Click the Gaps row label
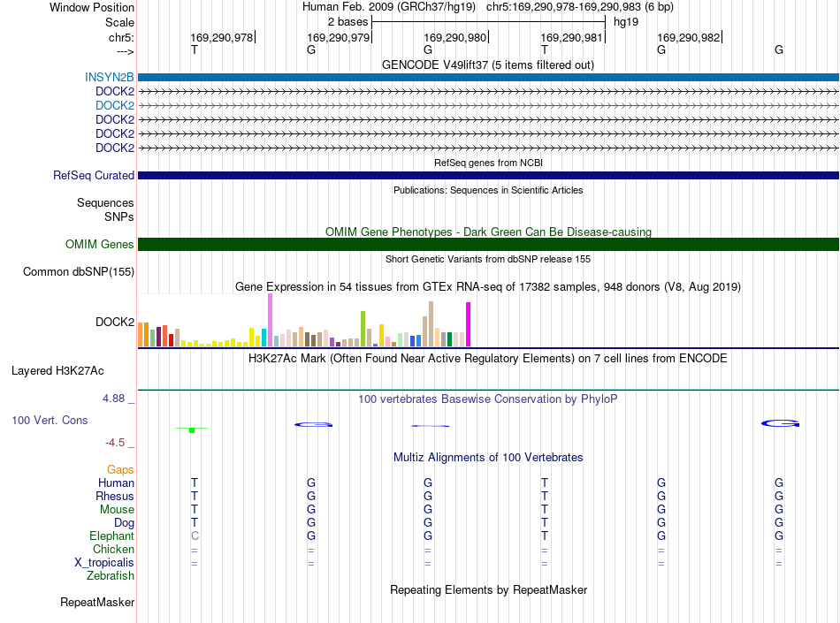 click(120, 470)
